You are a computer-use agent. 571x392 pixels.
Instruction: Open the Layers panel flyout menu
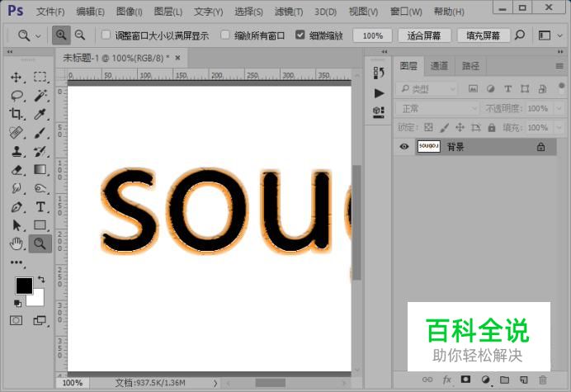pos(559,66)
